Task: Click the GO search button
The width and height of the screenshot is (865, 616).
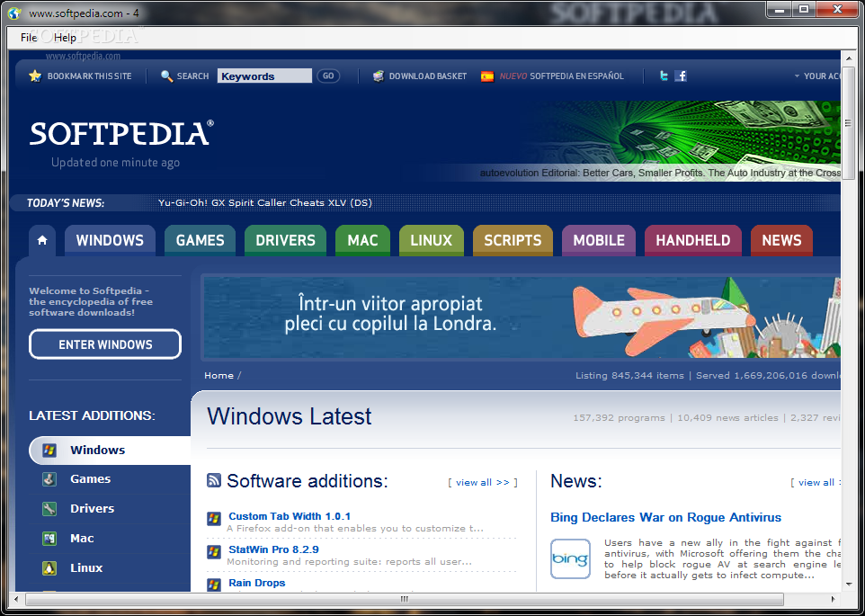Action: point(328,76)
